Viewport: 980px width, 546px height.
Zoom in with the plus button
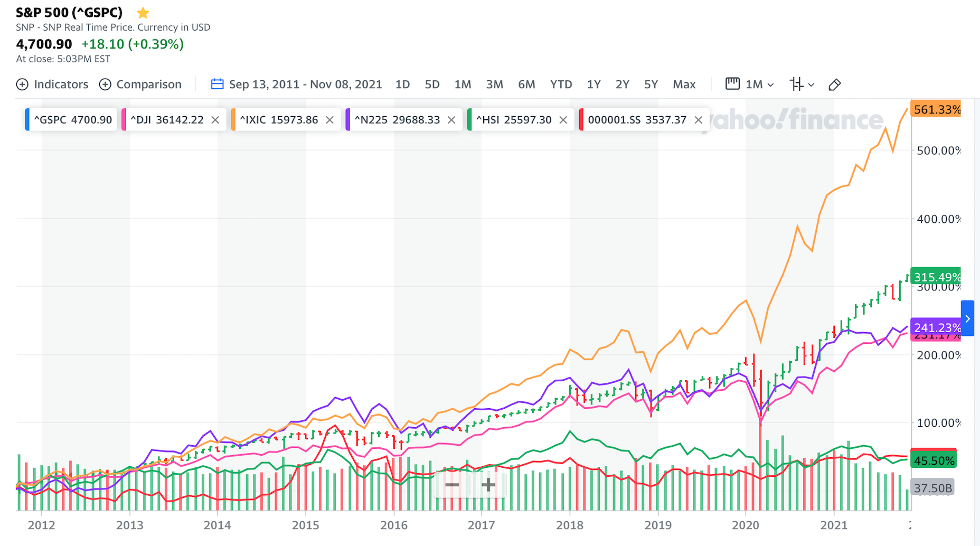(x=488, y=485)
